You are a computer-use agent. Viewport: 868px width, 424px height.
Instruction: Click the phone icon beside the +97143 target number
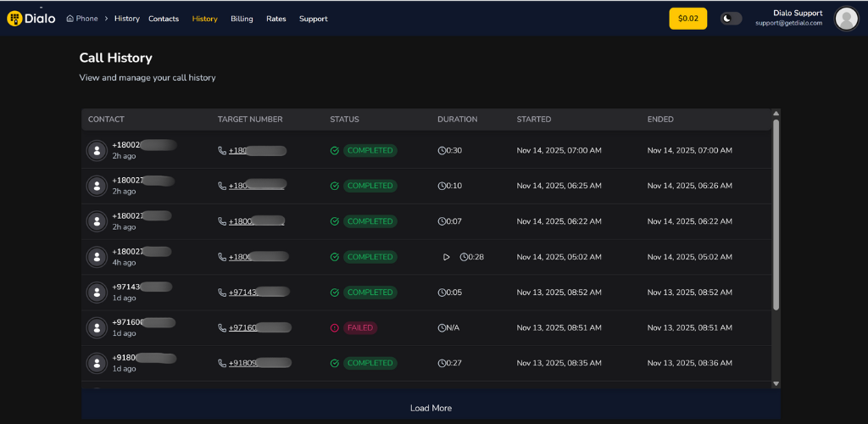click(222, 293)
